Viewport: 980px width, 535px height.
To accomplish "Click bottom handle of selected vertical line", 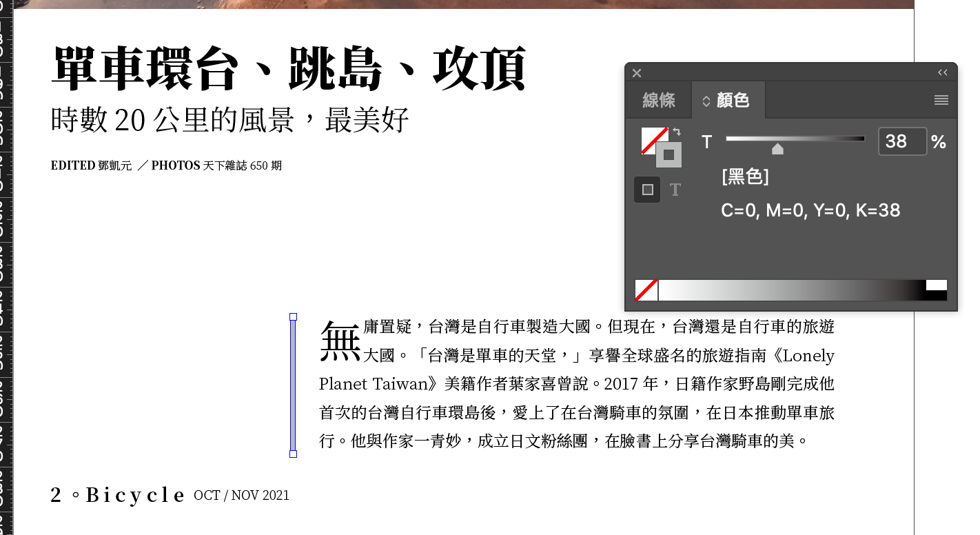I will (x=293, y=454).
